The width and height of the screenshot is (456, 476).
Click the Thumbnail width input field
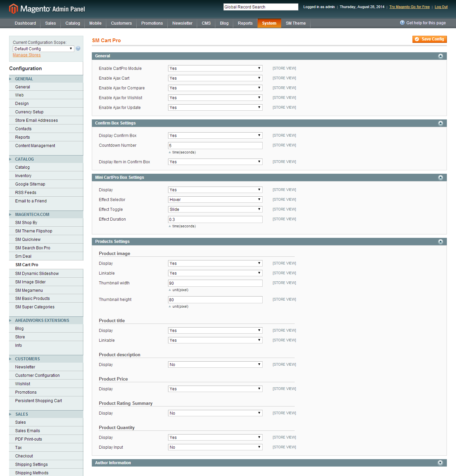[215, 283]
